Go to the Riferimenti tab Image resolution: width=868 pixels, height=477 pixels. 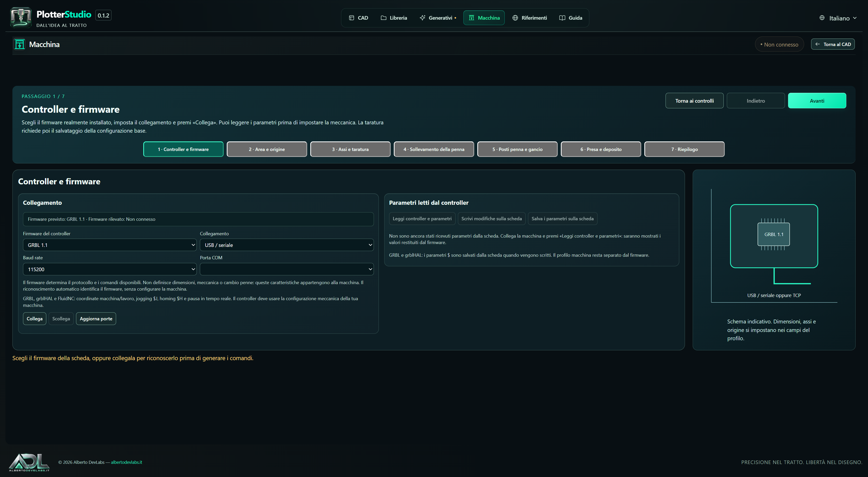click(x=529, y=18)
